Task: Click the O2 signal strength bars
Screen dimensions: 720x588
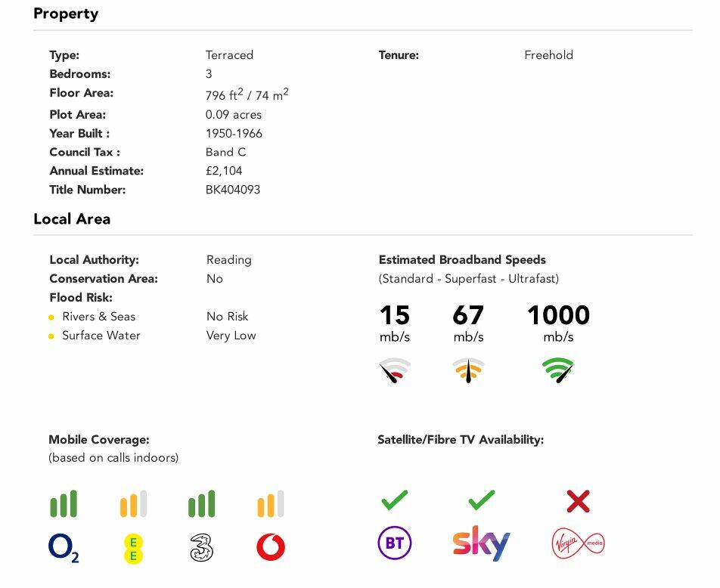Action: point(64,504)
